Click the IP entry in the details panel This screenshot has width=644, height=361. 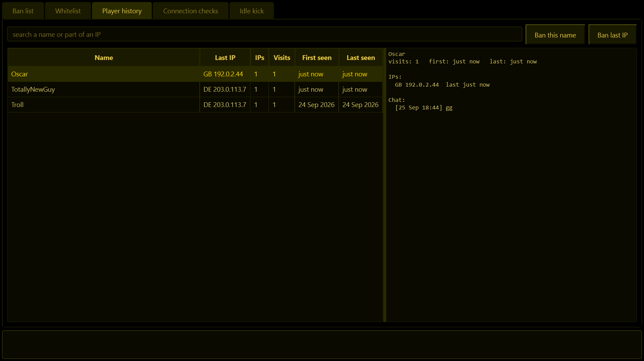pos(442,85)
